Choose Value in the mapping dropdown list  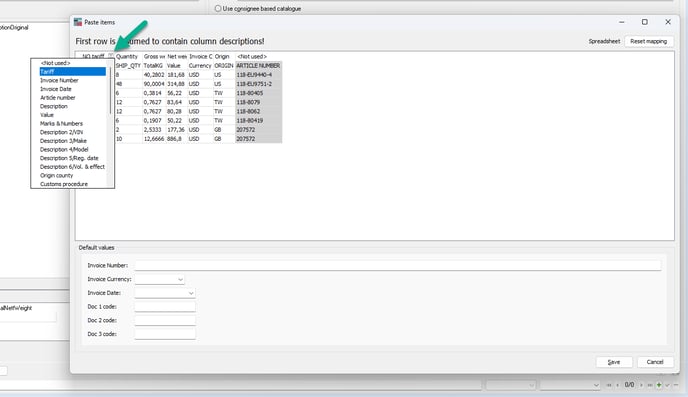coord(72,115)
